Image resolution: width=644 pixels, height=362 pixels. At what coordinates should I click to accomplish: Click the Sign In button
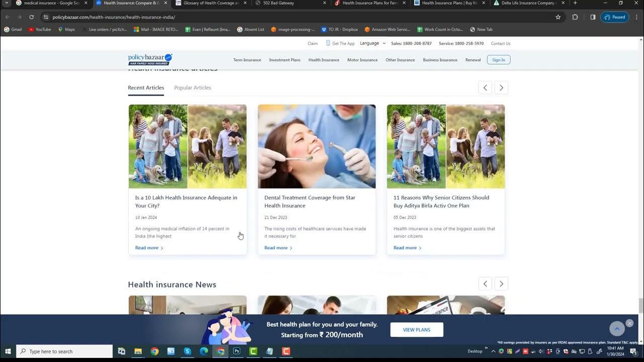(499, 60)
